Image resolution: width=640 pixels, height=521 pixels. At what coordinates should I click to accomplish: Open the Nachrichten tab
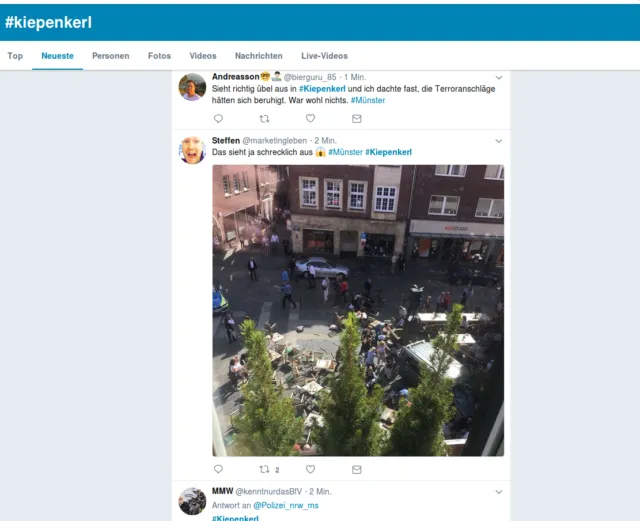[259, 56]
